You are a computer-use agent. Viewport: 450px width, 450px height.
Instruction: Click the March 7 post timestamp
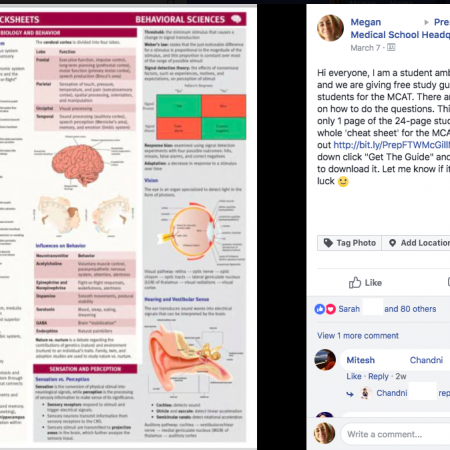[x=365, y=48]
